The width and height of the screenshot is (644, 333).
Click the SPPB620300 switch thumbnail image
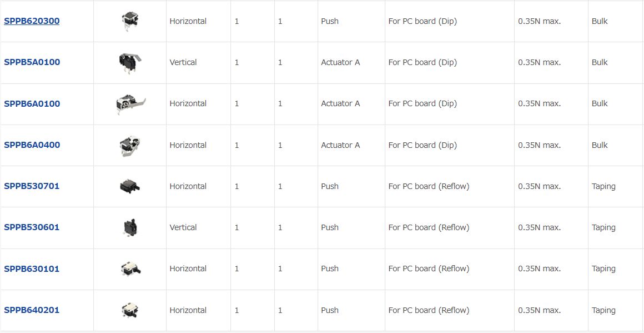(130, 21)
